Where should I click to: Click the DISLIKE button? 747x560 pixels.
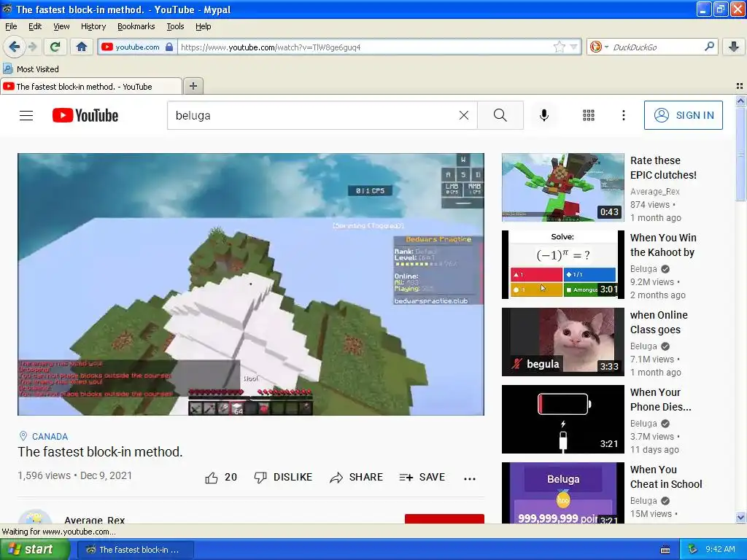[x=284, y=477]
